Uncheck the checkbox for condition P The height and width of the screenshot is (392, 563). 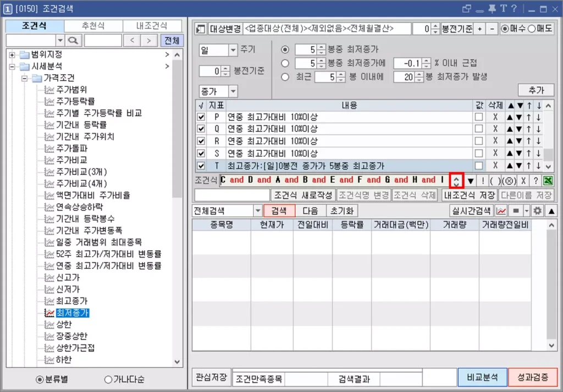(x=201, y=117)
